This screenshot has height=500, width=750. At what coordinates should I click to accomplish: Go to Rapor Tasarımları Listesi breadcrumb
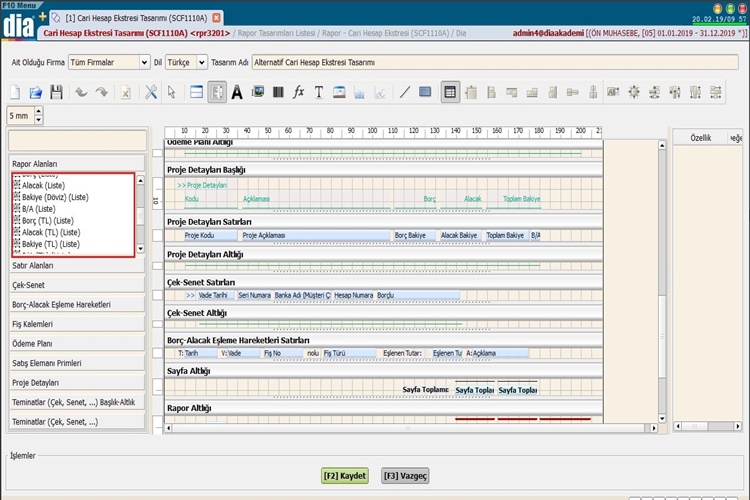pos(276,33)
